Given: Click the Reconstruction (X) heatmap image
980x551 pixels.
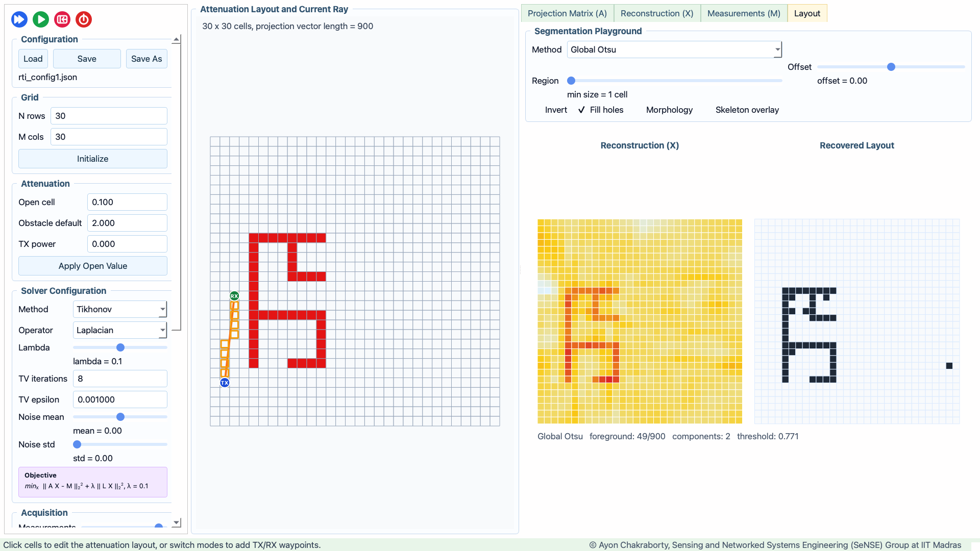Looking at the screenshot, I should click(x=640, y=321).
